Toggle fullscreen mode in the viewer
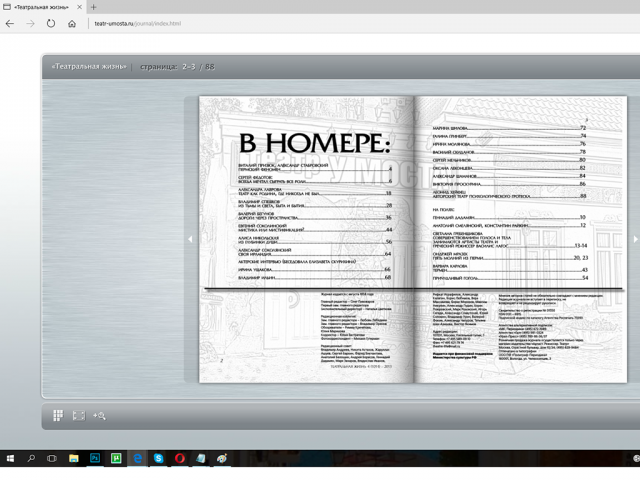Viewport: 640px width, 480px height. 79,416
